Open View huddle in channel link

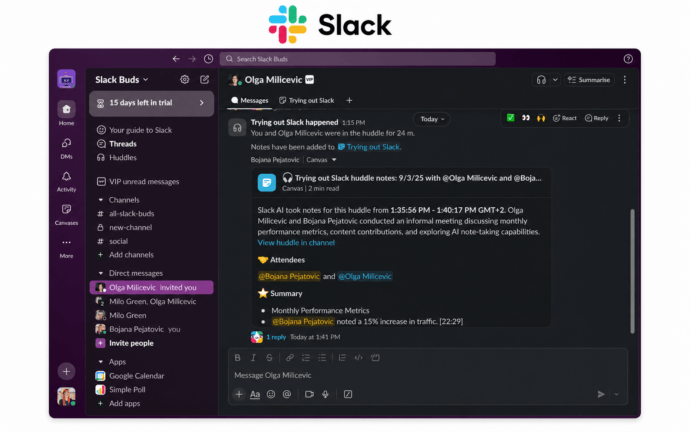296,242
